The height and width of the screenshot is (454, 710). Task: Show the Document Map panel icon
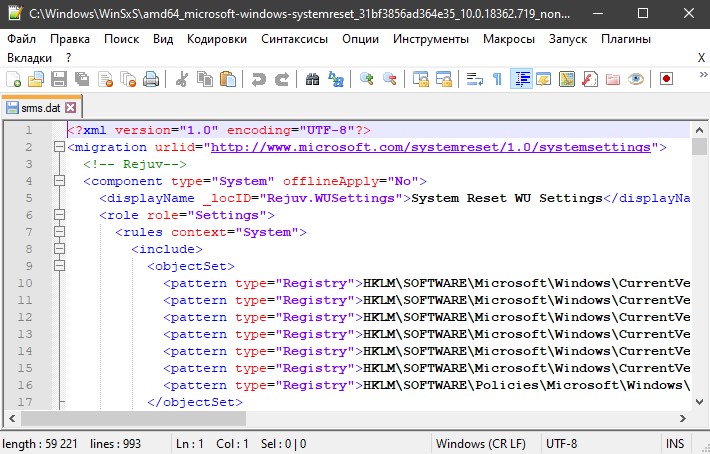566,79
